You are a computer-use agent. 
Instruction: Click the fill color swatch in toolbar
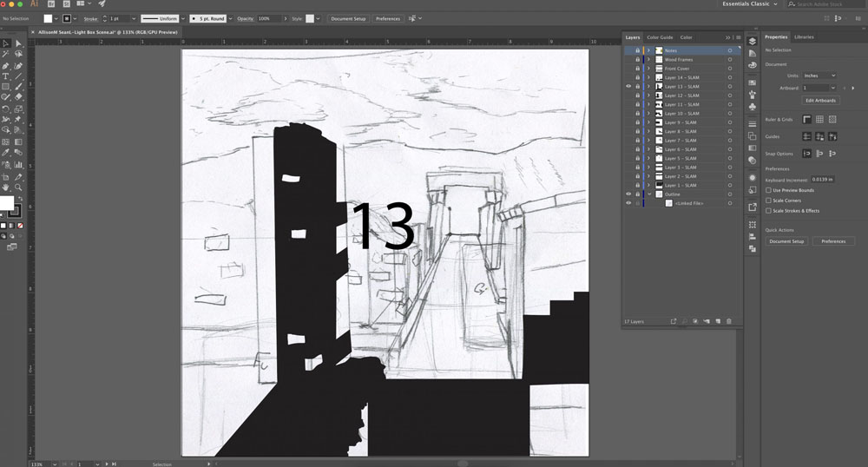[6, 203]
